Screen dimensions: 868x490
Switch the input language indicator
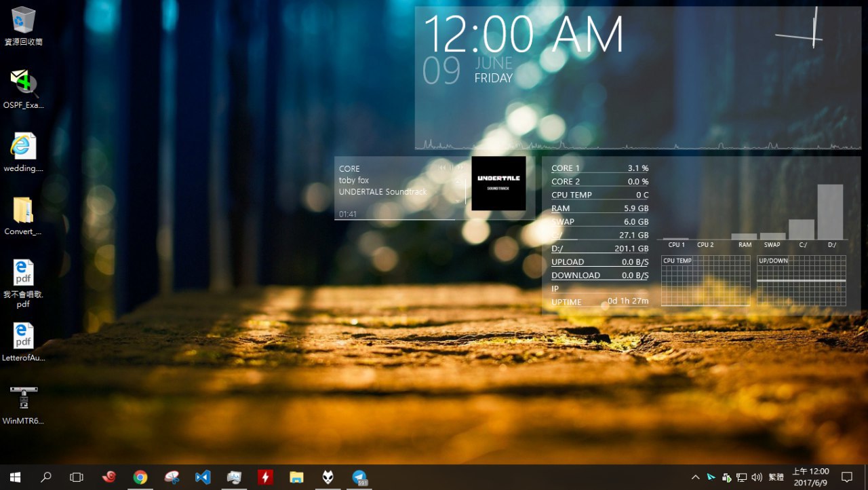pyautogui.click(x=776, y=477)
